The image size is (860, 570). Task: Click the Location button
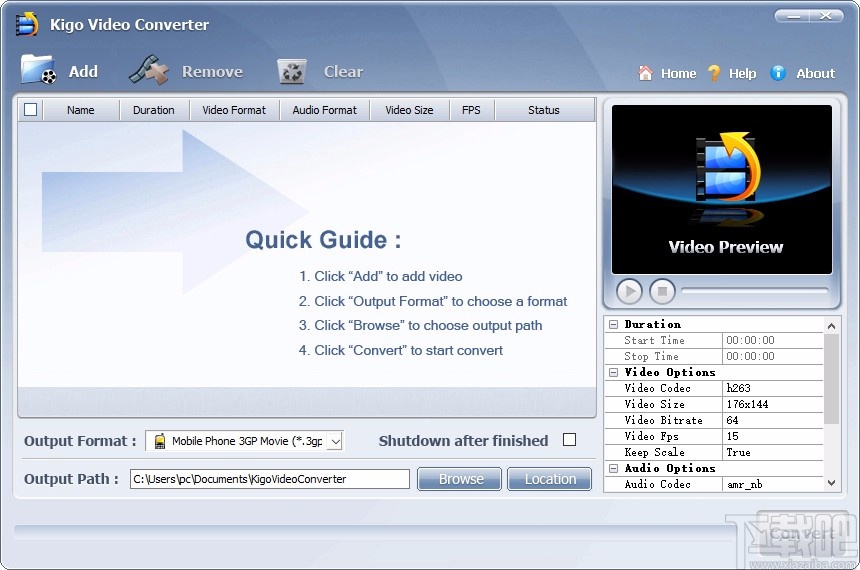pyautogui.click(x=550, y=479)
